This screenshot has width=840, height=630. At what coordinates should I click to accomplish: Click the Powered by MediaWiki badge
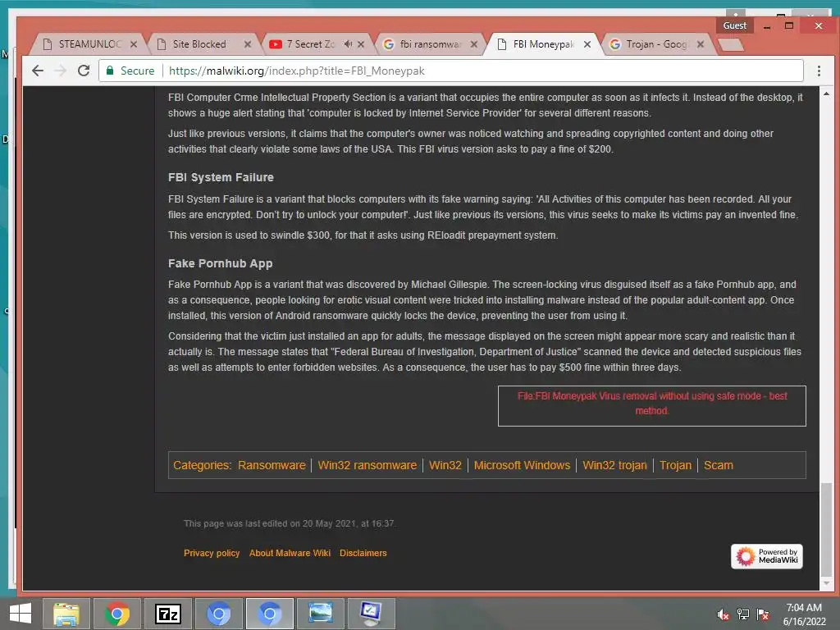pyautogui.click(x=767, y=556)
